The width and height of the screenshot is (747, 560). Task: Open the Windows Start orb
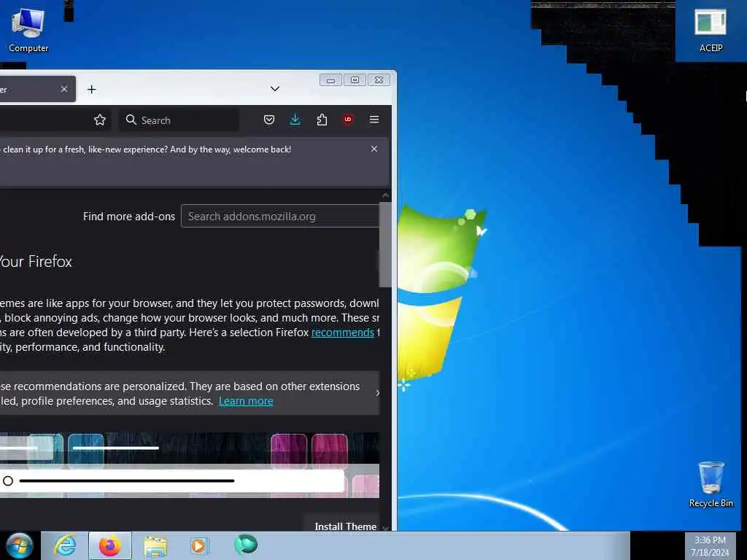pyautogui.click(x=19, y=545)
